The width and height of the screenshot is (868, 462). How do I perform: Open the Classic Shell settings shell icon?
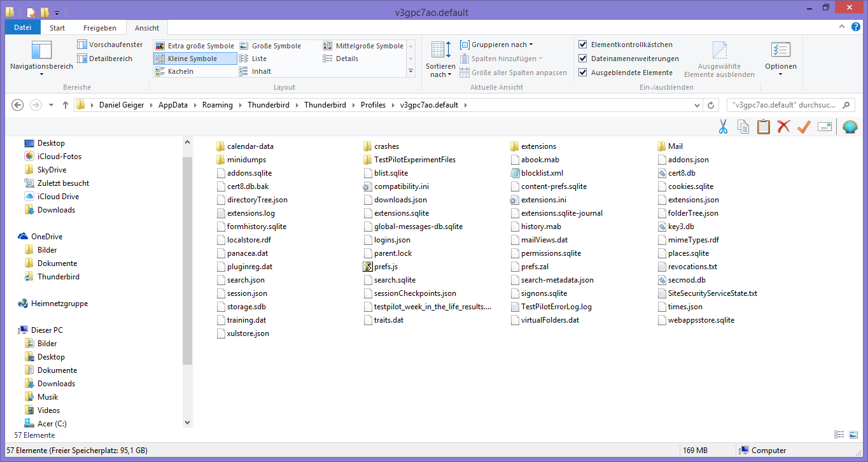click(x=850, y=127)
